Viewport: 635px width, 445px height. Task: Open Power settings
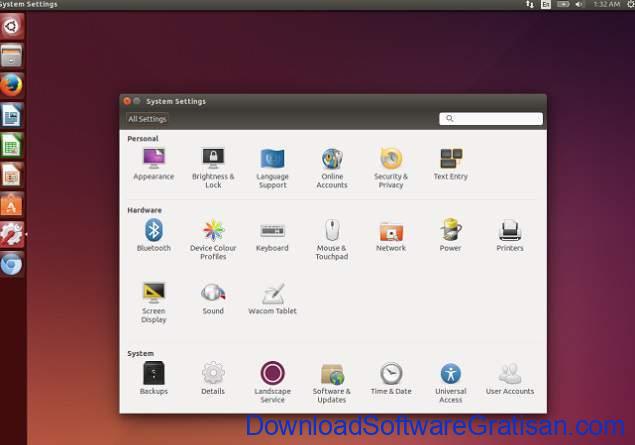450,235
